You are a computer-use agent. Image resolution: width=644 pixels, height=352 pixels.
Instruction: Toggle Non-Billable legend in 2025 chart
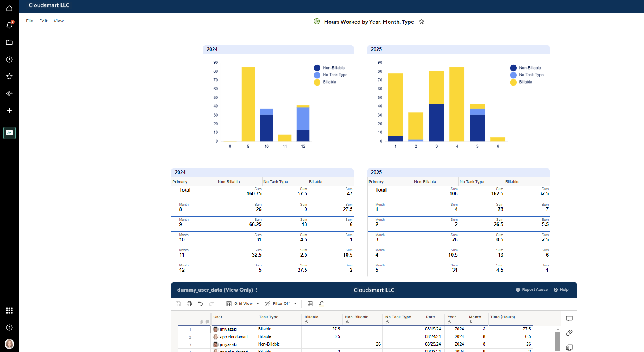[x=525, y=68]
